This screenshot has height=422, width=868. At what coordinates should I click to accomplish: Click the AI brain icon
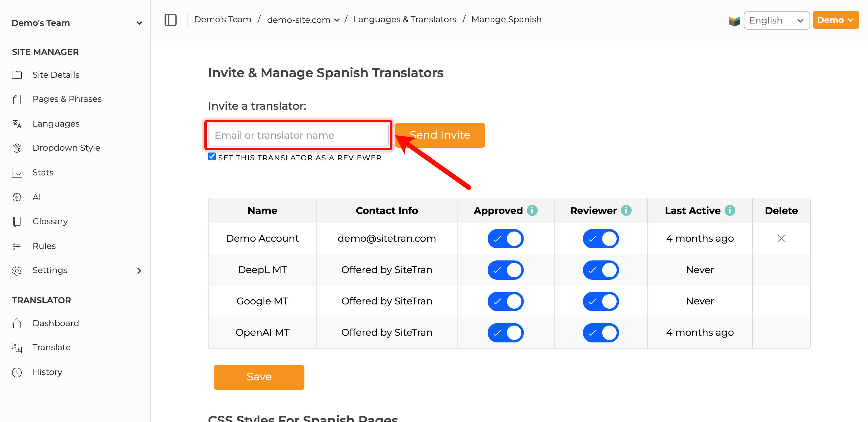[x=17, y=197]
